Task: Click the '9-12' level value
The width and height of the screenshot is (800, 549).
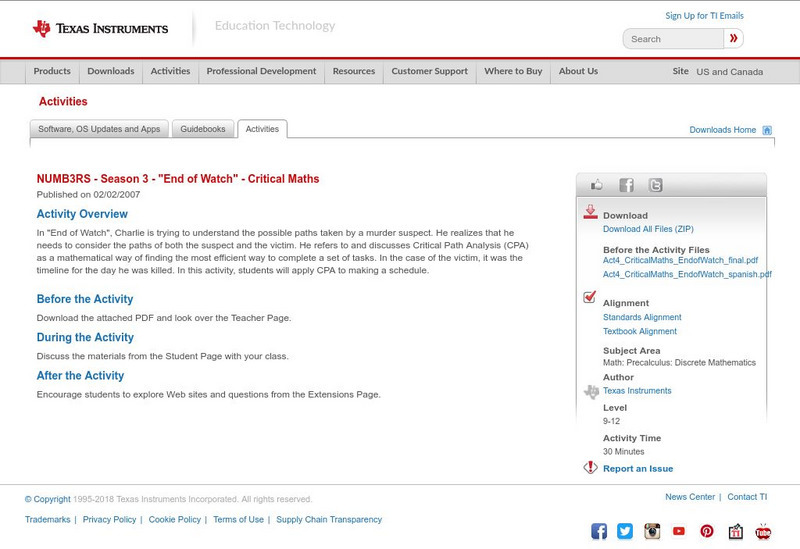Action: (611, 421)
